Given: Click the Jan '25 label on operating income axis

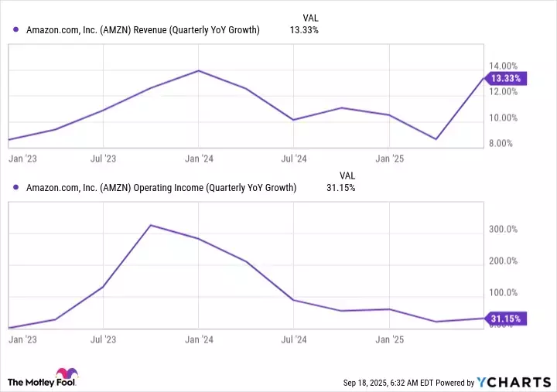Looking at the screenshot, I should [389, 339].
